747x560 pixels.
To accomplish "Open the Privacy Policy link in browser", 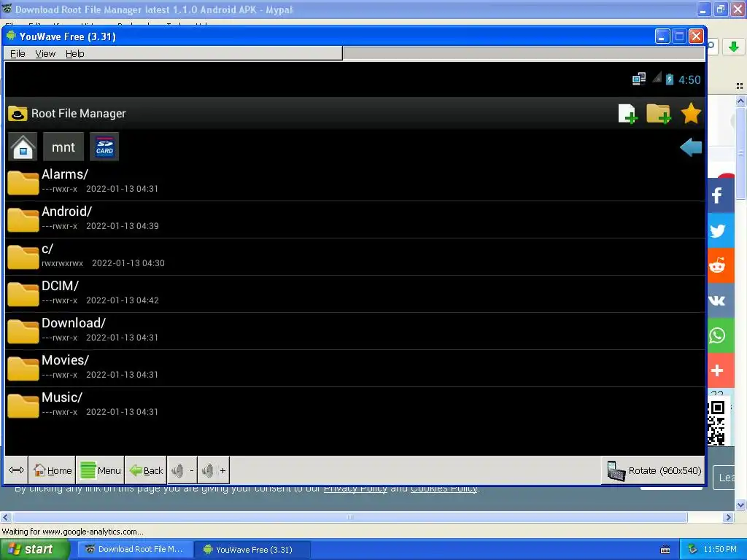I will pyautogui.click(x=355, y=489).
